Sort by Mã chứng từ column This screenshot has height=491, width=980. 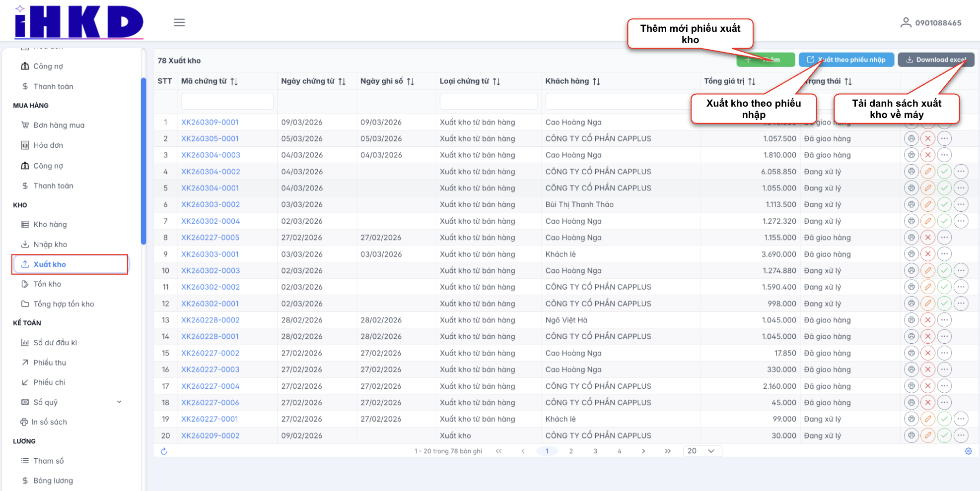click(234, 81)
